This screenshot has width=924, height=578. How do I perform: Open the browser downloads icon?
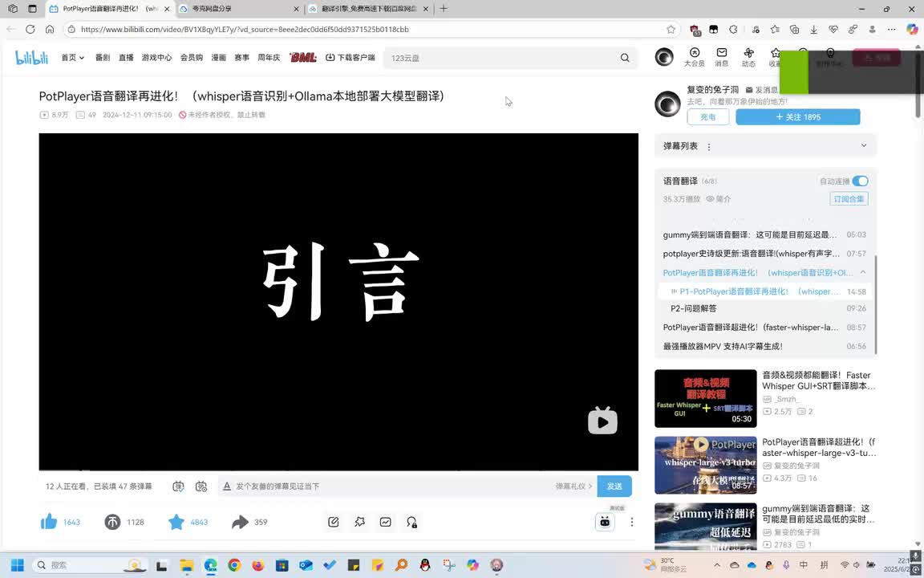pyautogui.click(x=814, y=30)
